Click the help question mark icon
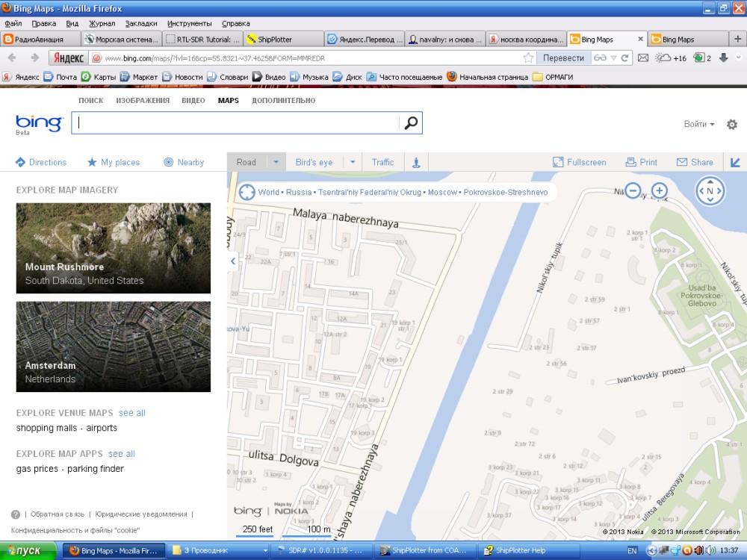Screen dimensions: 747x560 pyautogui.click(x=15, y=514)
